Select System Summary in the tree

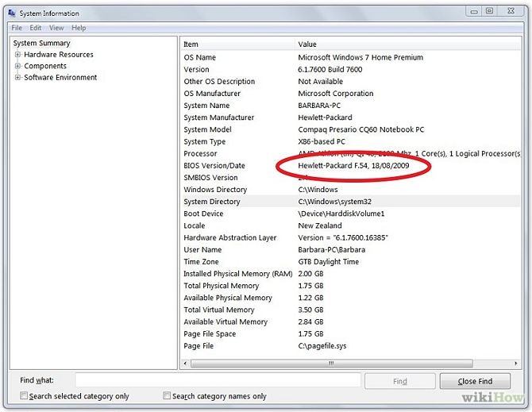(42, 43)
